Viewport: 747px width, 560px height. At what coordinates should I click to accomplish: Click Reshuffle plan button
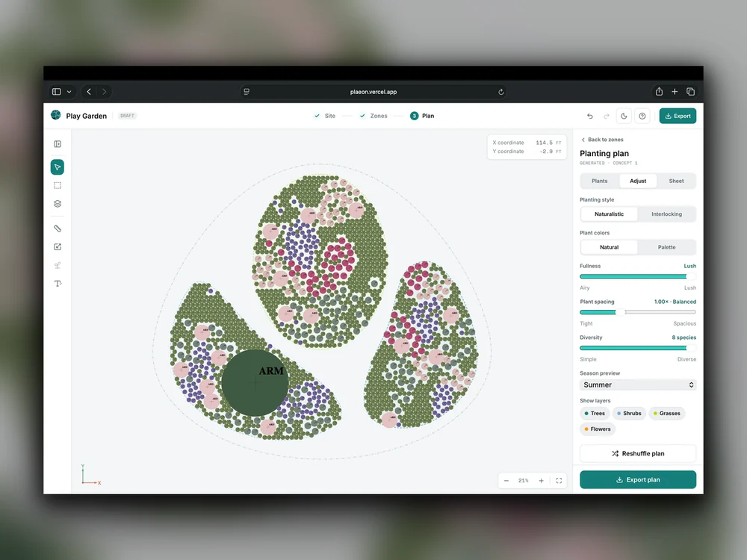638,453
